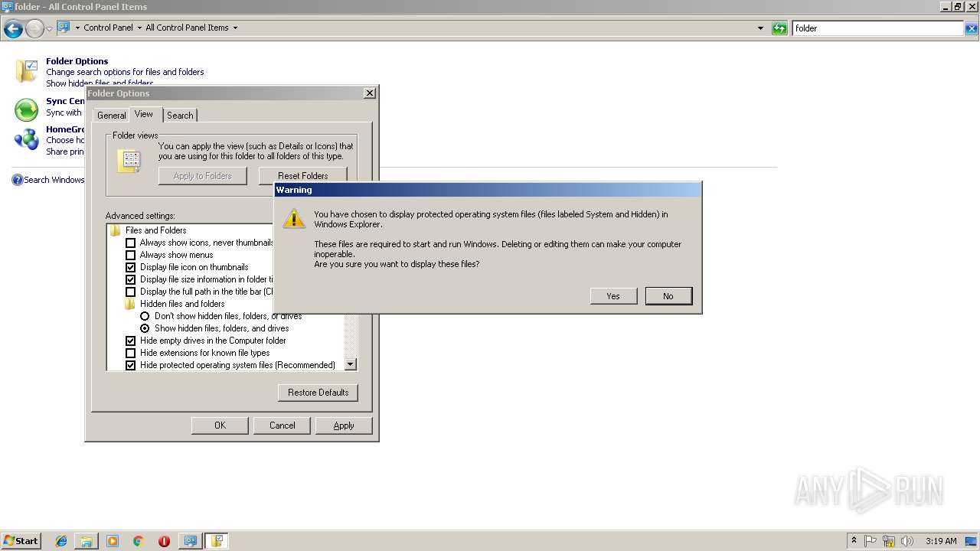Click the Show desktop tray icon
980x551 pixels.
coord(972,541)
